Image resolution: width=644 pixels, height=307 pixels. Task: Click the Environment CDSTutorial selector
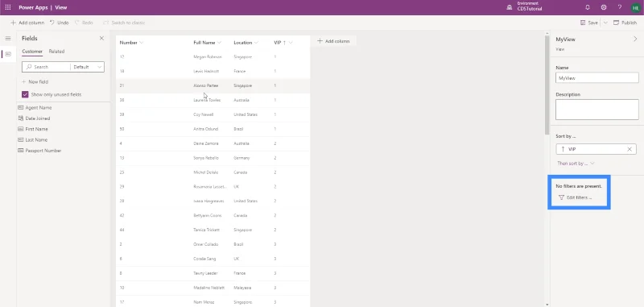[x=526, y=6]
